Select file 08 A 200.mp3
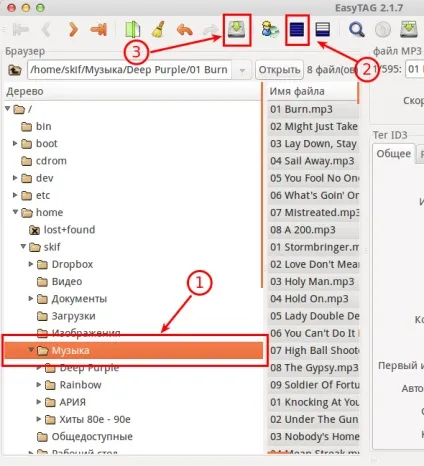 [313, 230]
